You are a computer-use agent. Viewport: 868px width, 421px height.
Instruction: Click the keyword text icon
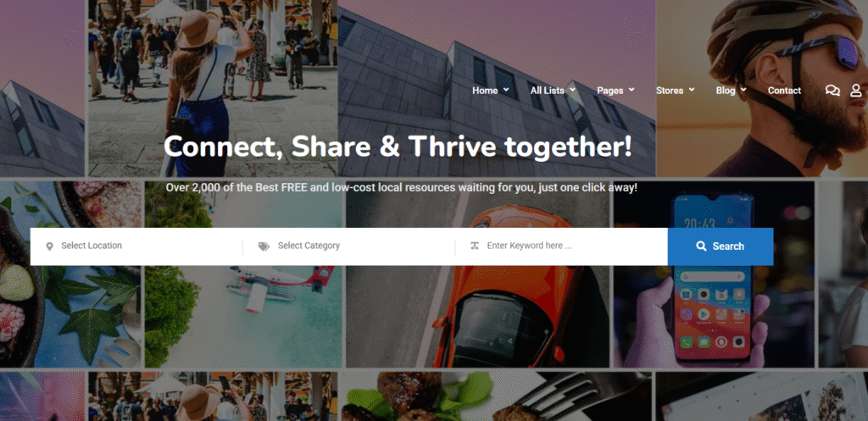[x=475, y=246]
